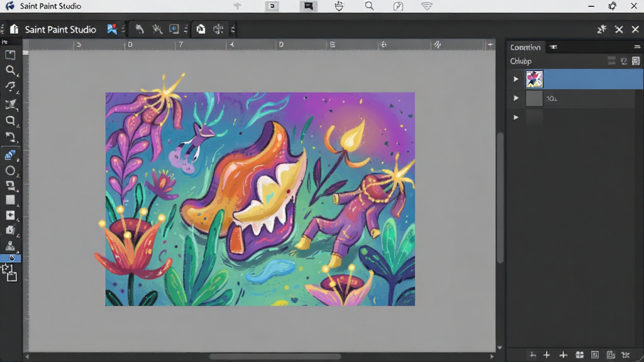Click the vertical canvas scrollbar

500,198
